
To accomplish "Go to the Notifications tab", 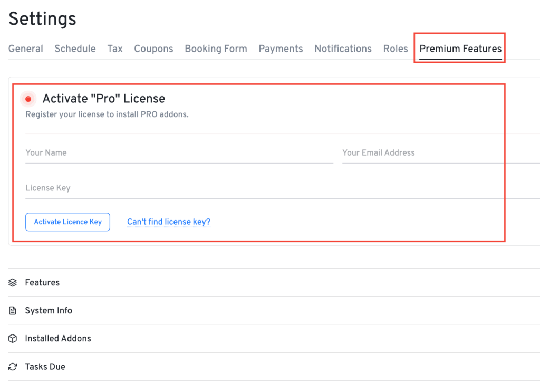I will [343, 48].
